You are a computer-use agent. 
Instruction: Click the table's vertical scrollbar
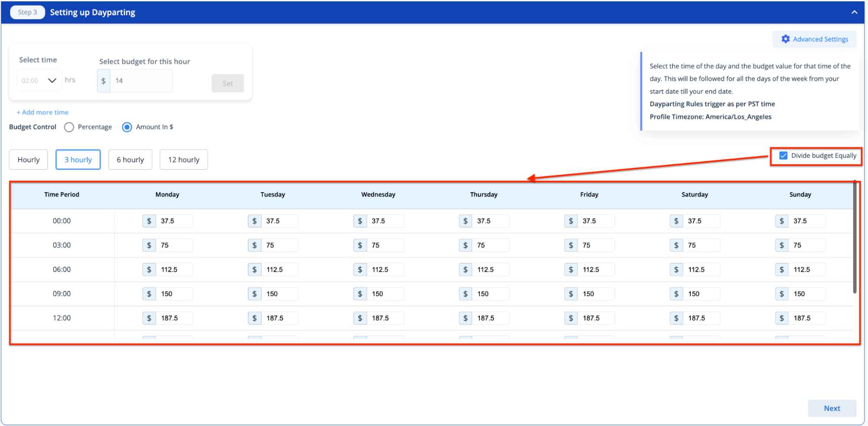click(855, 237)
